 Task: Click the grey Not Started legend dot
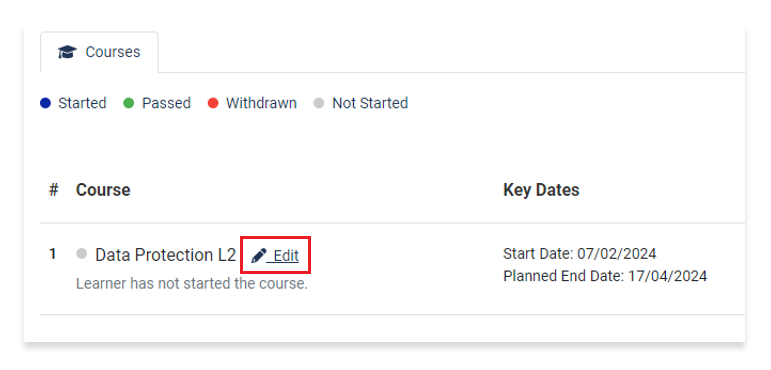[x=319, y=103]
